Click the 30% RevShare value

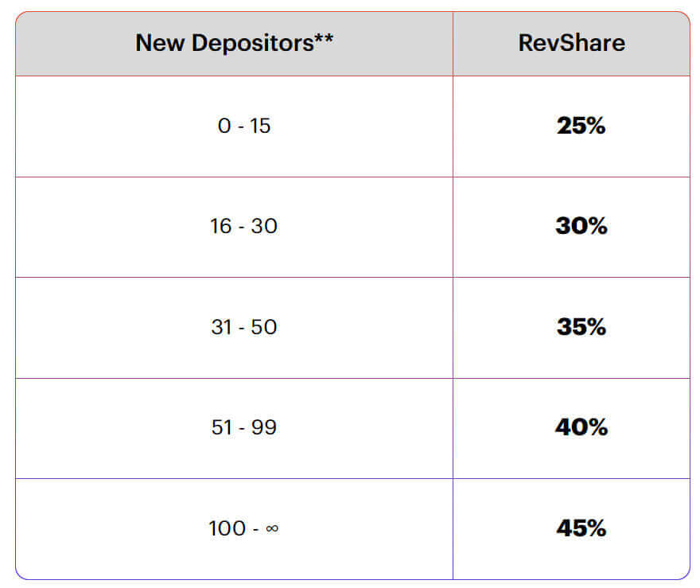pyautogui.click(x=581, y=226)
